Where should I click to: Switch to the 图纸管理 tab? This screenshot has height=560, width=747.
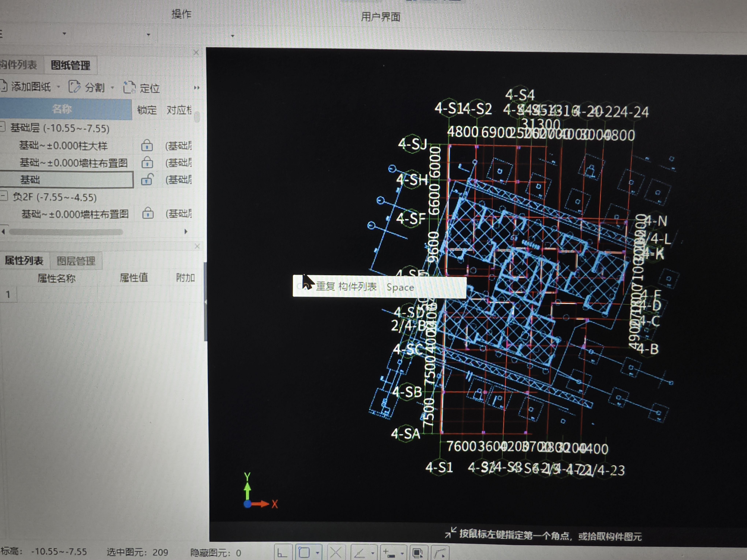tap(70, 65)
